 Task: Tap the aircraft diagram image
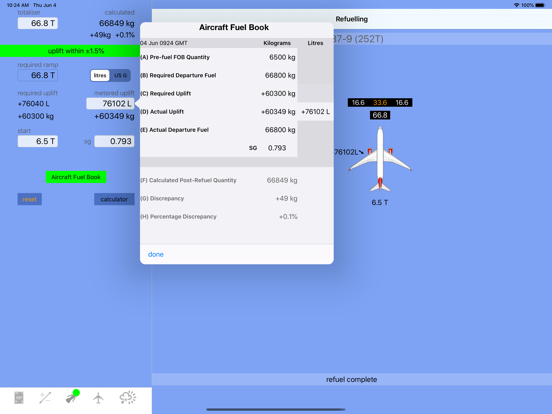click(x=380, y=159)
